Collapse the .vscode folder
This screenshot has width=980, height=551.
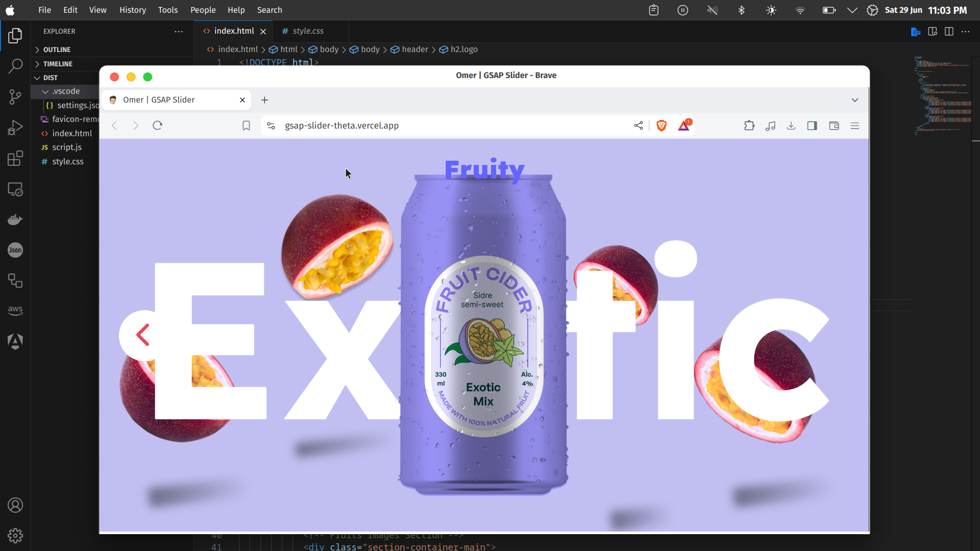(65, 91)
